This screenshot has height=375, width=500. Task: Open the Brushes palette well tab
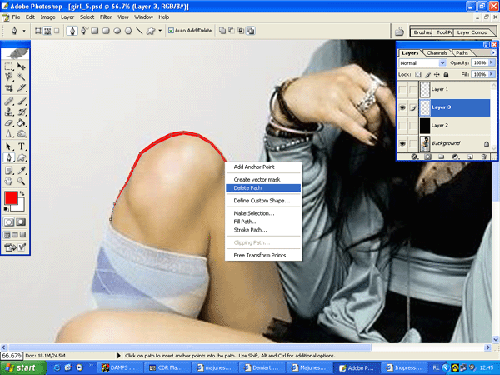click(x=423, y=32)
